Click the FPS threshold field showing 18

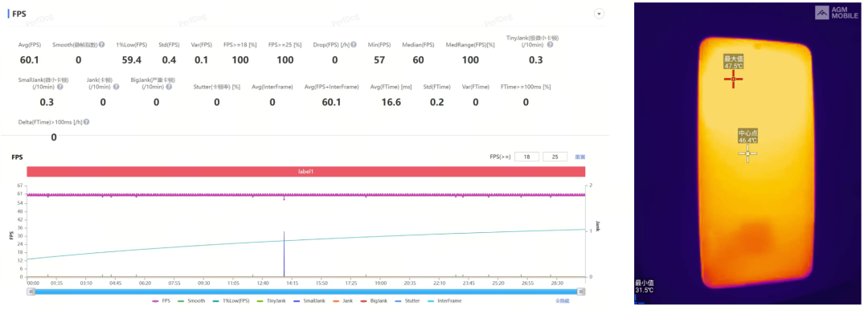coord(526,157)
